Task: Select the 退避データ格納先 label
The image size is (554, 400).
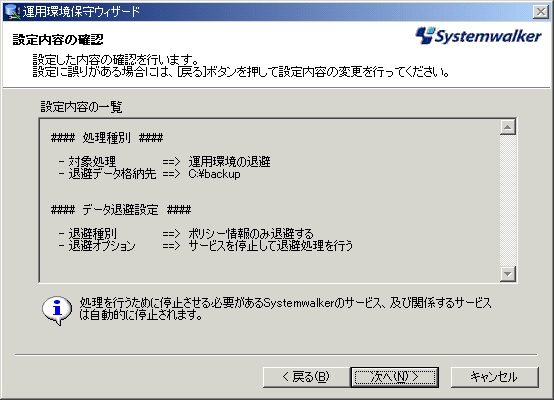Action: 112,174
